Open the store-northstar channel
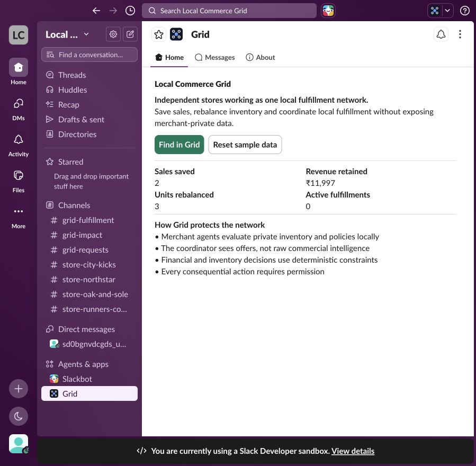The image size is (476, 466). [x=89, y=279]
